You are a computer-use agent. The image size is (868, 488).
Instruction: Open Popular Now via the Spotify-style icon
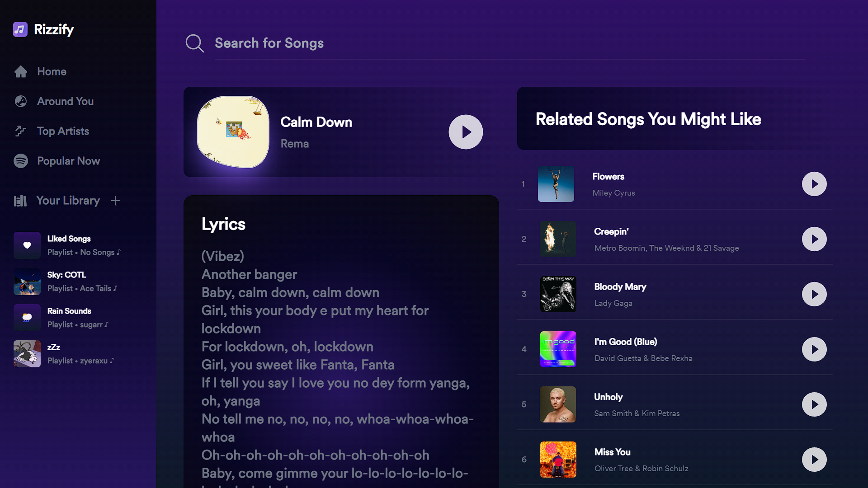[x=21, y=161]
